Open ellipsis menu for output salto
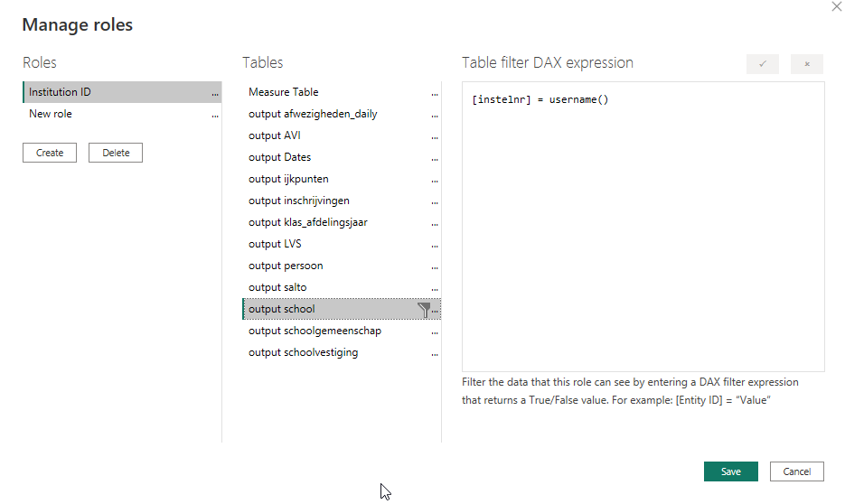Screen dimensions: 845x504 click(435, 289)
